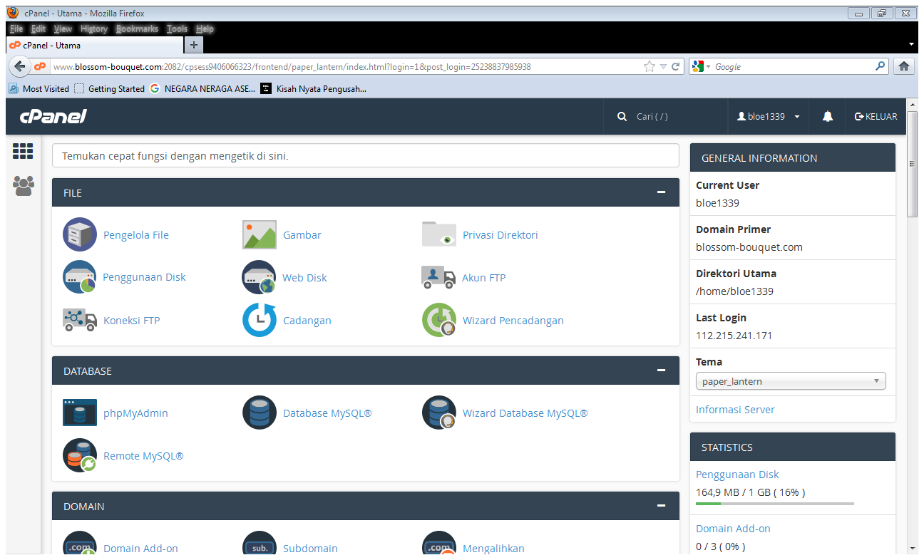Open the Tema paper_lantern dropdown
The height and width of the screenshot is (560, 924).
(791, 381)
